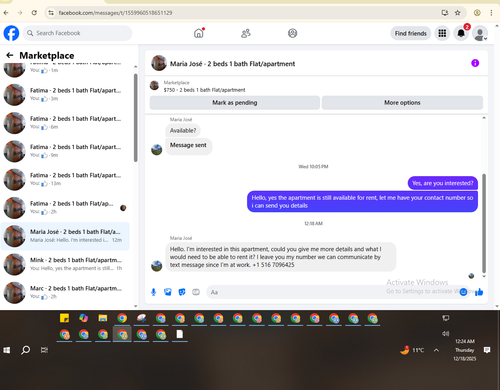Open conversation information purple icon
Image resolution: width=500 pixels, height=390 pixels.
475,63
